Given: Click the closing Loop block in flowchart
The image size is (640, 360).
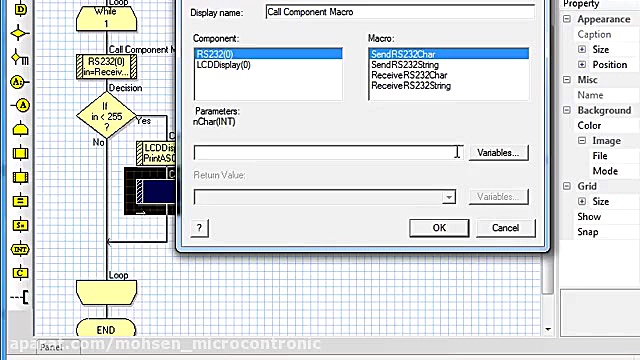Looking at the screenshot, I should point(107,292).
